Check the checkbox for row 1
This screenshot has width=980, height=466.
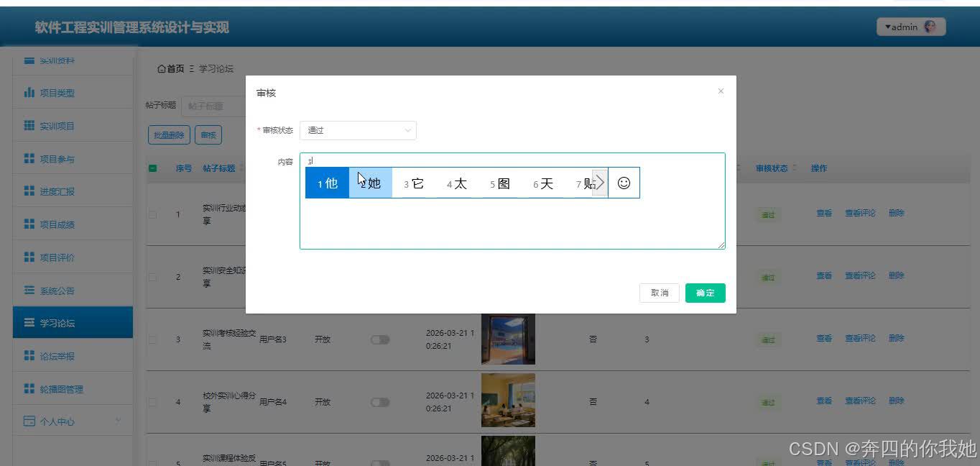pyautogui.click(x=153, y=214)
